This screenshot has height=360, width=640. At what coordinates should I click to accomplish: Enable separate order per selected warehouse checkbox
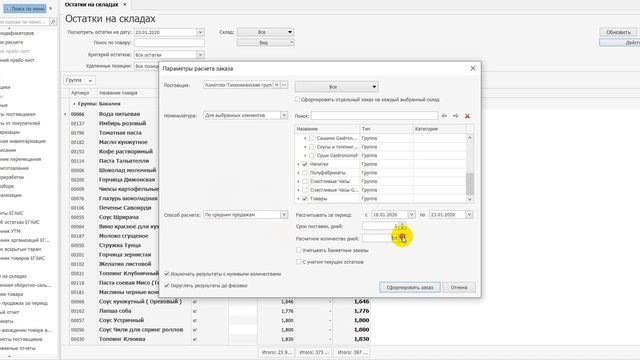[297, 99]
